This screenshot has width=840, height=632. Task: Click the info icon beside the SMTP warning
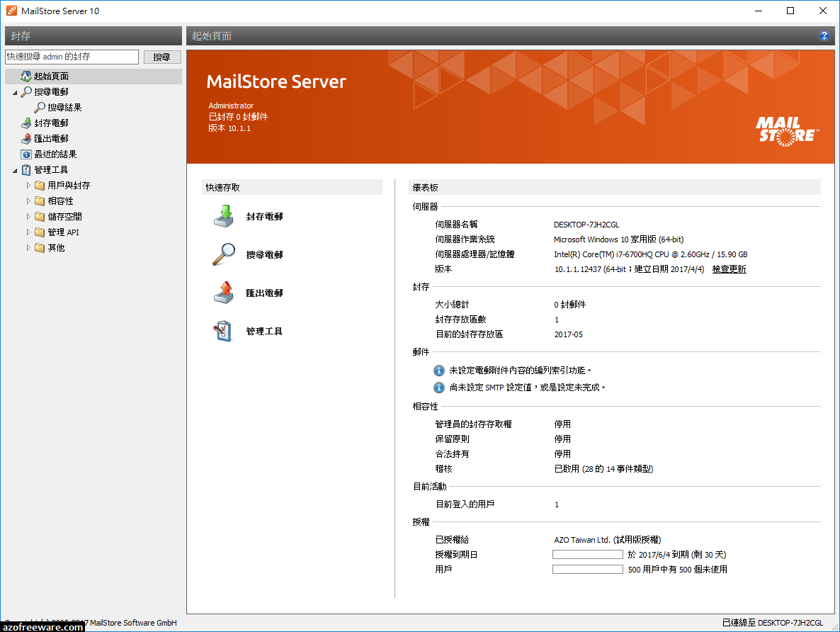pyautogui.click(x=438, y=388)
